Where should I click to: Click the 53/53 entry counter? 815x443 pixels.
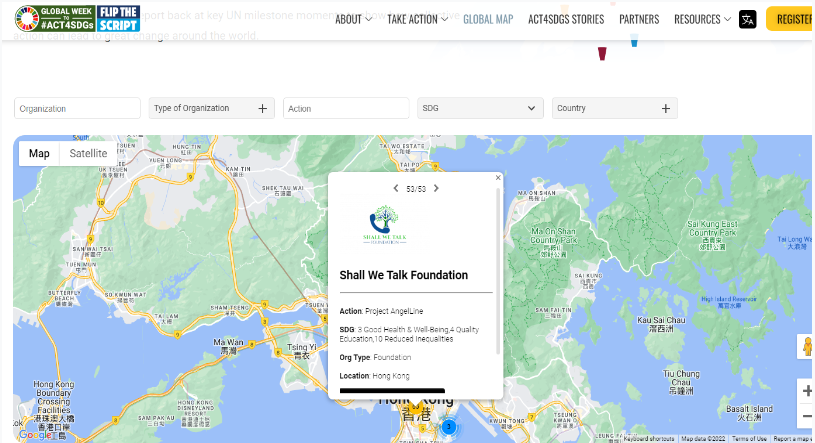[x=416, y=189]
